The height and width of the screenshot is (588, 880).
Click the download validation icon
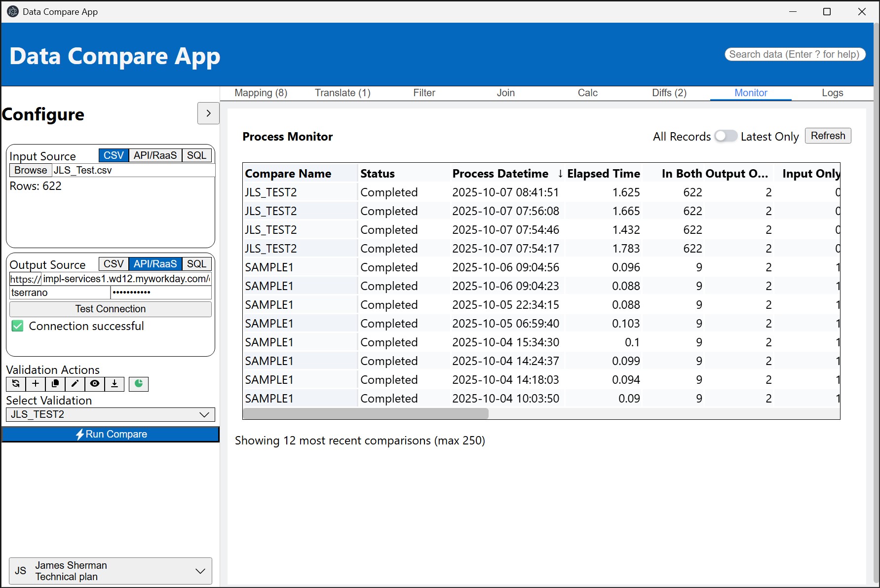click(115, 384)
